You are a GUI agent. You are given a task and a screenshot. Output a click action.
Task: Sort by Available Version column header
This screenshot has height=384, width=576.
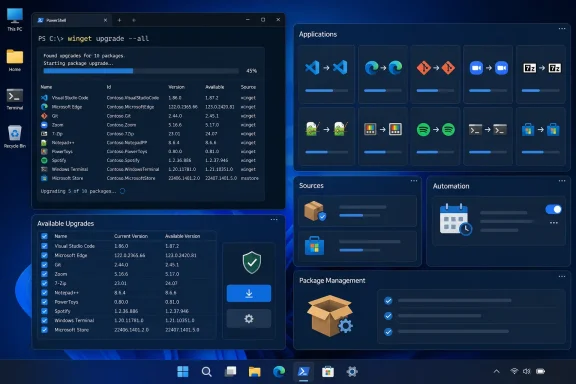(x=182, y=236)
